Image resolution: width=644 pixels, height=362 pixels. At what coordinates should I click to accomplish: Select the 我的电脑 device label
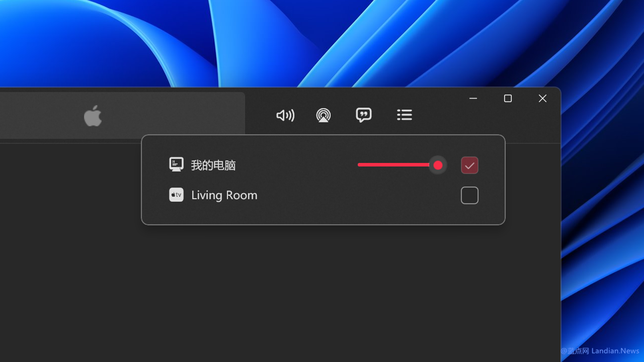point(213,165)
